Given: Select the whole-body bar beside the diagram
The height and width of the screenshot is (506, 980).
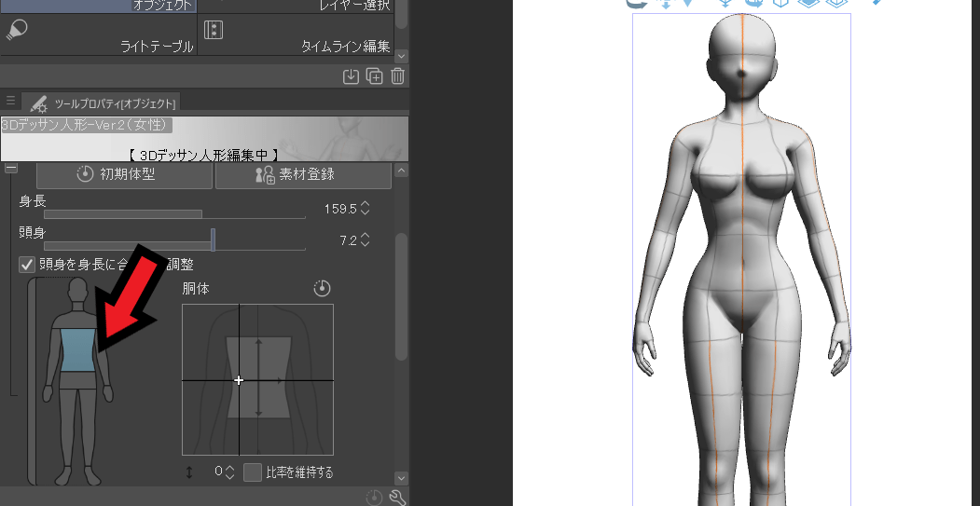Looking at the screenshot, I should pyautogui.click(x=33, y=381).
